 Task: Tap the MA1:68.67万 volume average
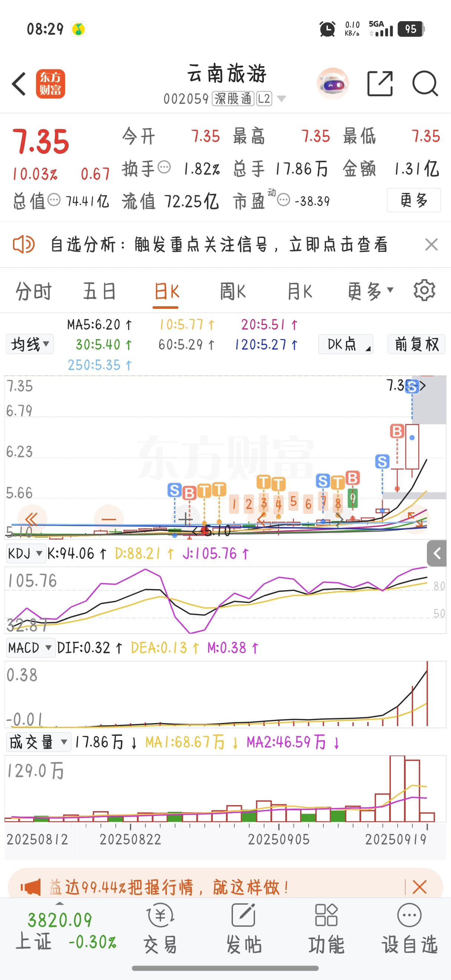[192, 742]
